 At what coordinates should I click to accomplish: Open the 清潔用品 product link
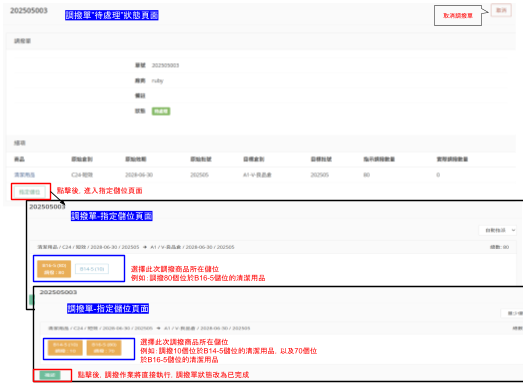(x=24, y=175)
